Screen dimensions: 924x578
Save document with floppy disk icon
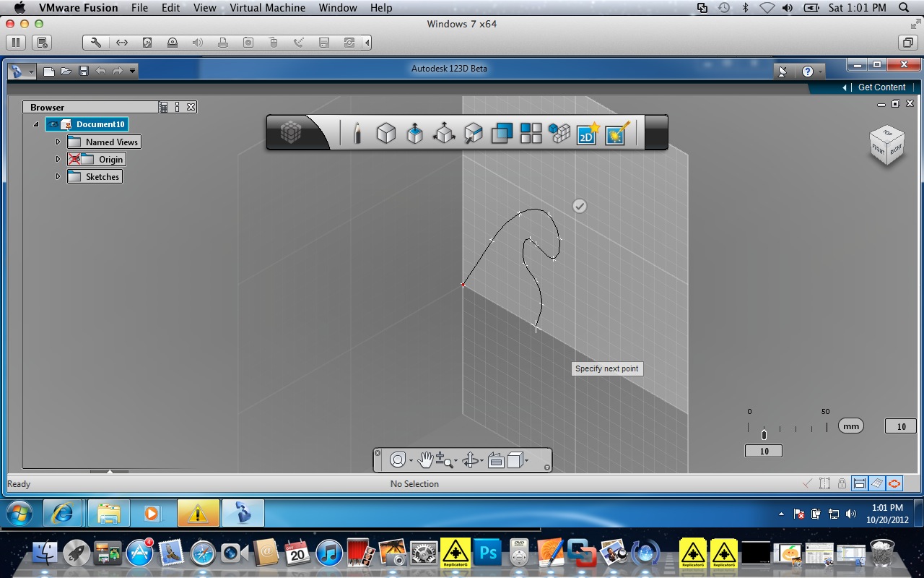(x=84, y=71)
